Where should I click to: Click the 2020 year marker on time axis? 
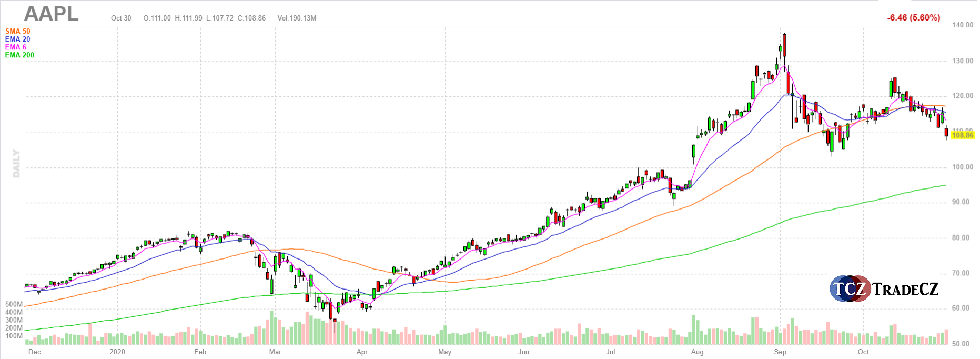tap(117, 352)
